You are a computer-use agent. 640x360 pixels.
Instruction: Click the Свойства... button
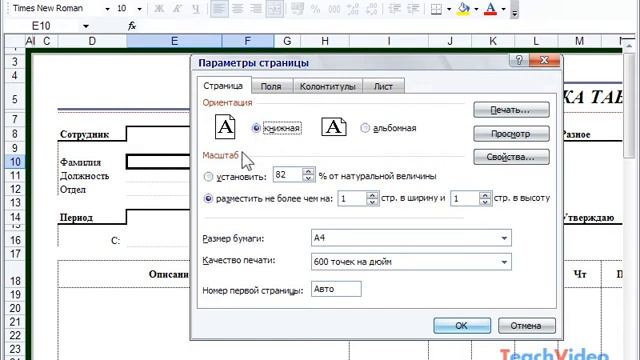click(x=511, y=157)
